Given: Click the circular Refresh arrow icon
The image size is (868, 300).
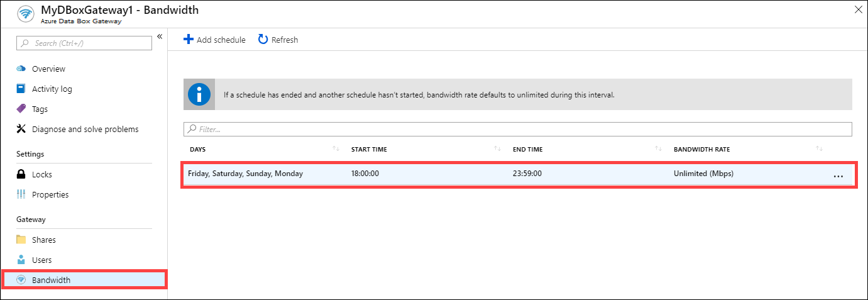Looking at the screenshot, I should (263, 40).
